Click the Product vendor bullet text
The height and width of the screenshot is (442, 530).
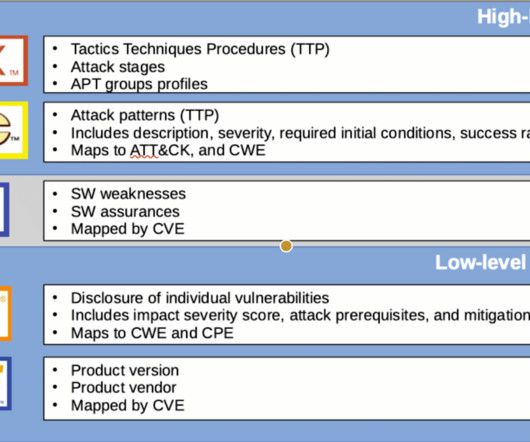point(123,388)
